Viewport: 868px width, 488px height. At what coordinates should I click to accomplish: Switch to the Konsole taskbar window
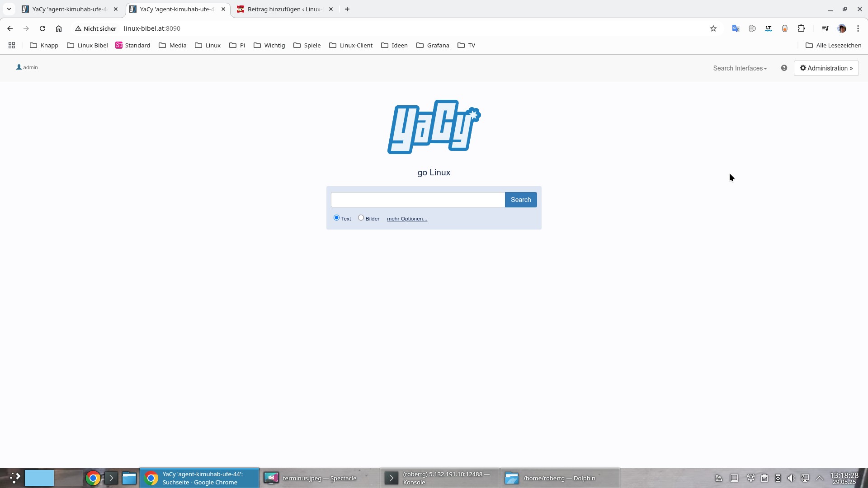pyautogui.click(x=440, y=478)
